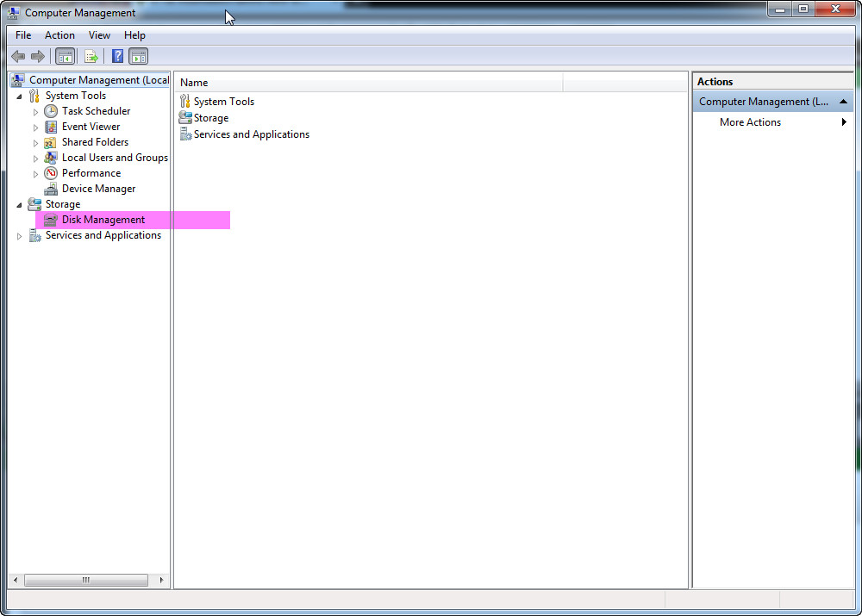Click the System Tools icon in tree
The height and width of the screenshot is (616, 862).
tap(34, 96)
